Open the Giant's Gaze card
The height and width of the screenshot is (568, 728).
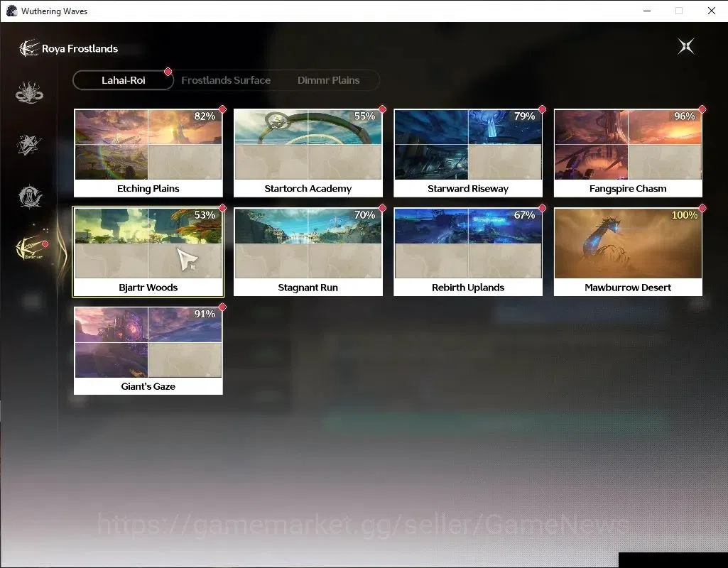click(x=148, y=351)
